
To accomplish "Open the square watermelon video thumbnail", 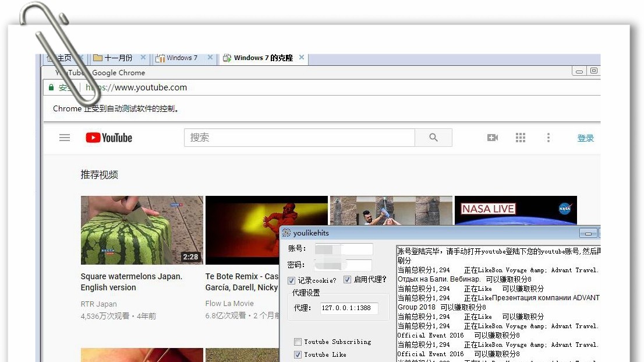I will 142,230.
